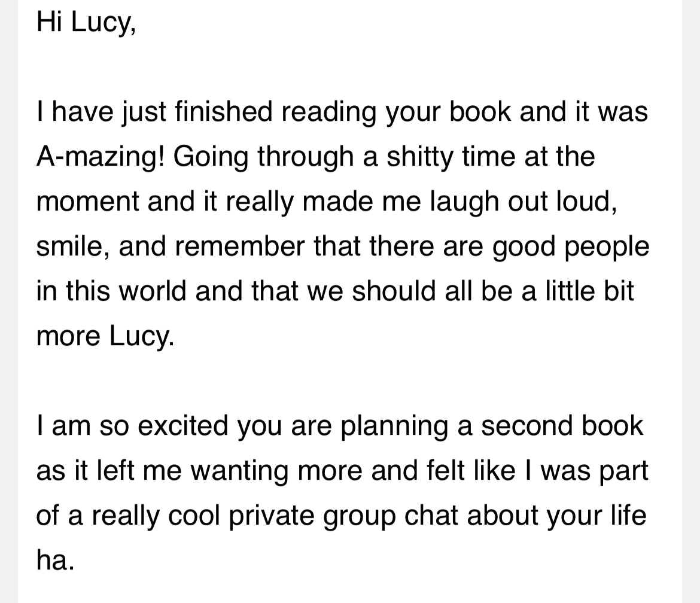
Task: Click the closing words "more Lucy."
Action: 105,336
